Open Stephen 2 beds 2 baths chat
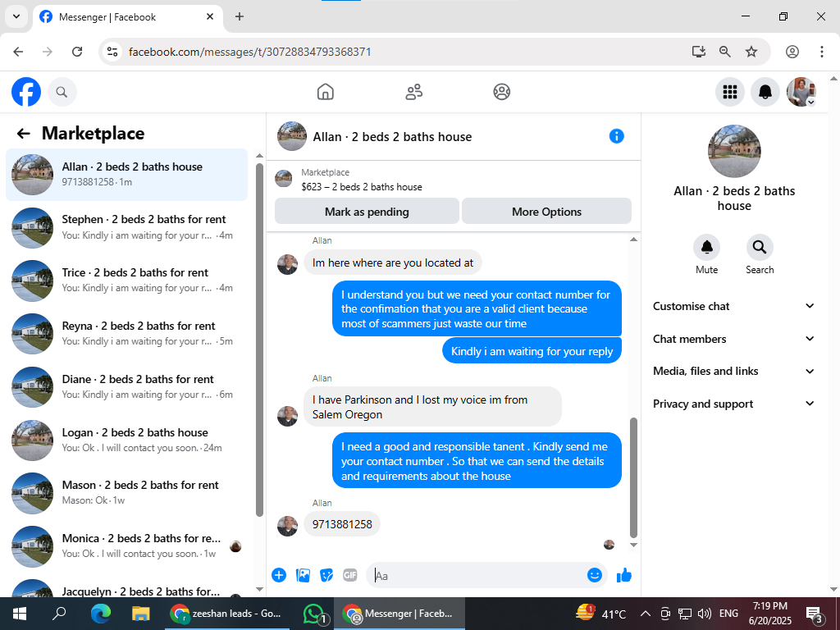This screenshot has width=840, height=630. coord(127,227)
